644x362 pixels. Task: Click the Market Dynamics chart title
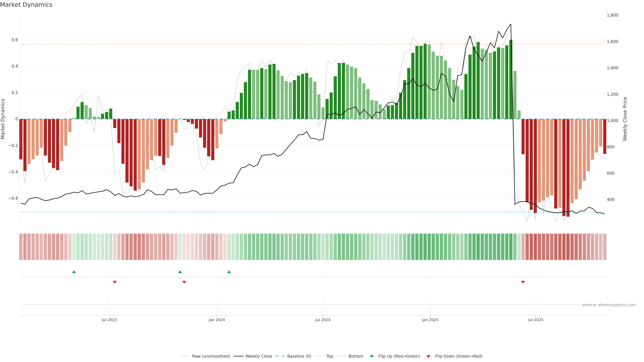[26, 5]
